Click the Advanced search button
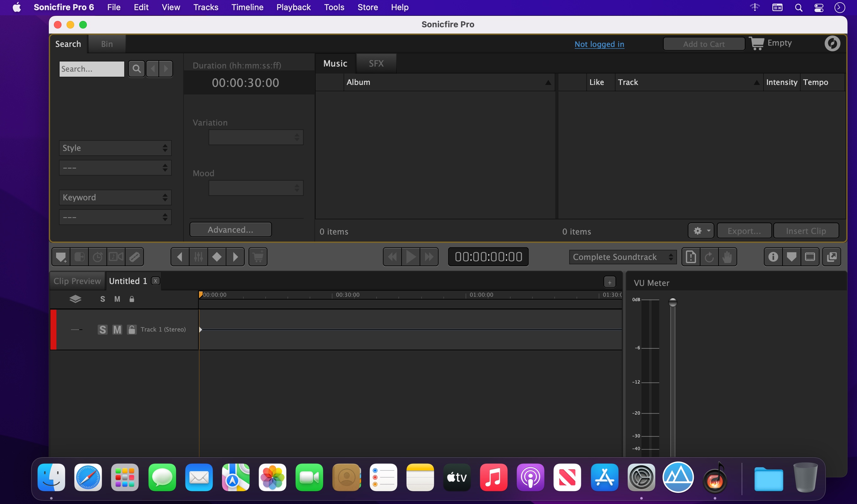The image size is (857, 504). click(230, 229)
